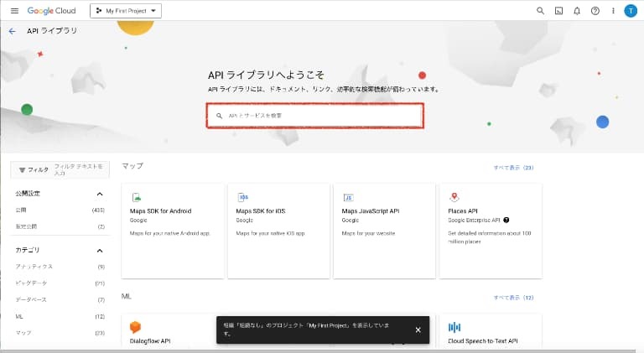This screenshot has width=644, height=353.
Task: Open the help question mark icon
Action: (x=595, y=11)
